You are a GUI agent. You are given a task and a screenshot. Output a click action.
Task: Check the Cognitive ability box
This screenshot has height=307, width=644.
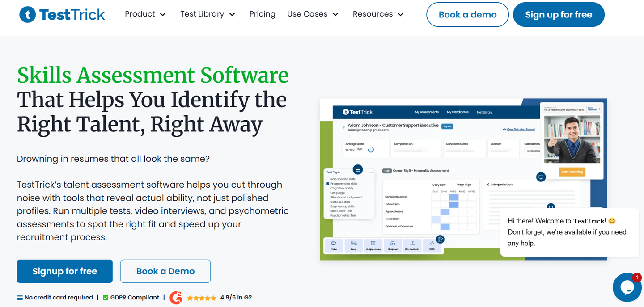point(328,188)
